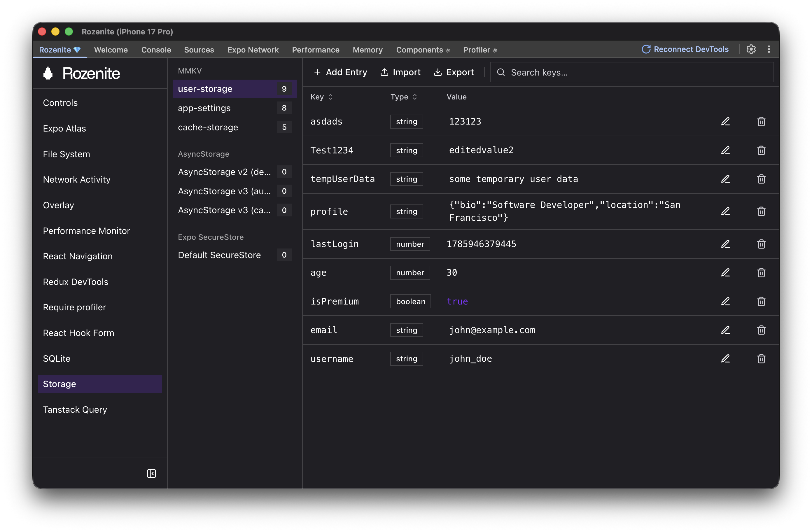The width and height of the screenshot is (812, 532).
Task: Delete the tempUserData entry
Action: tap(761, 179)
